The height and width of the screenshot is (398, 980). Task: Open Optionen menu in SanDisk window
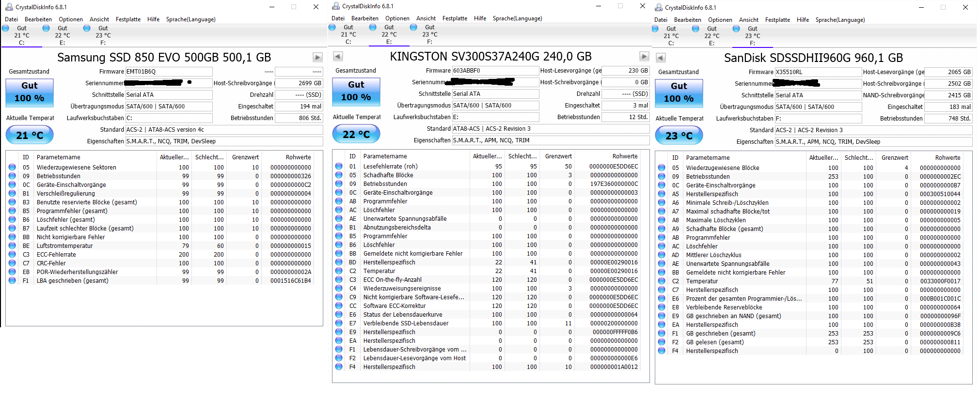pyautogui.click(x=720, y=20)
